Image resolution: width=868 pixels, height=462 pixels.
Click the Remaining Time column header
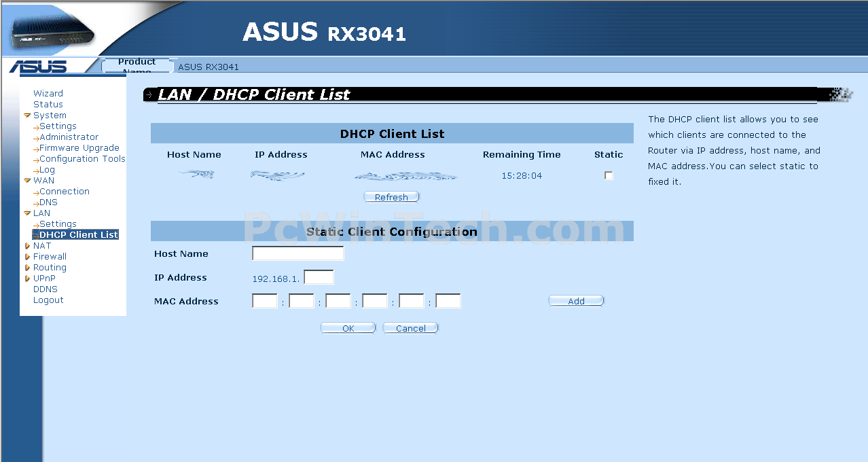(522, 155)
